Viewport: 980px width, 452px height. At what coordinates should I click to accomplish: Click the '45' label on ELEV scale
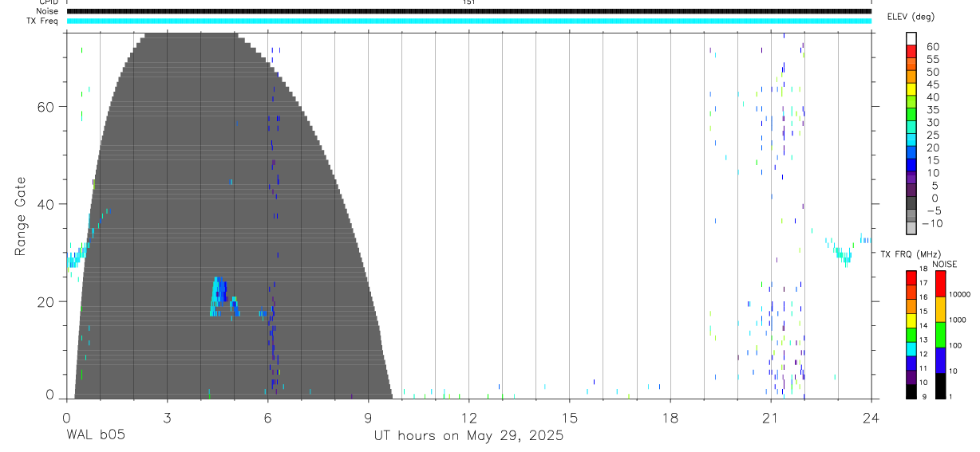click(x=932, y=85)
